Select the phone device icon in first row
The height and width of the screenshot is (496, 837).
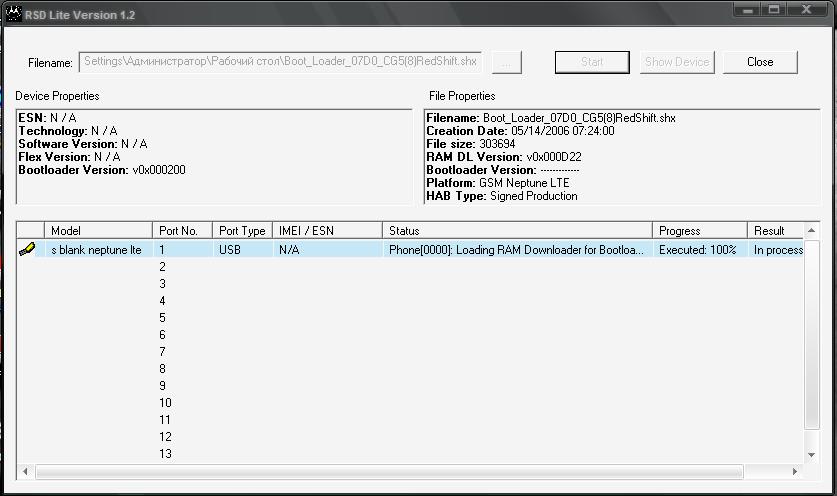(27, 249)
